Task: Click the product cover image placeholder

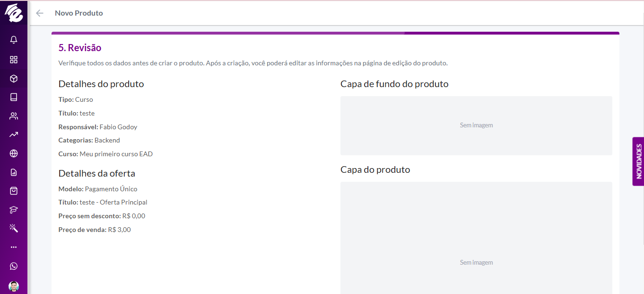Action: click(476, 238)
